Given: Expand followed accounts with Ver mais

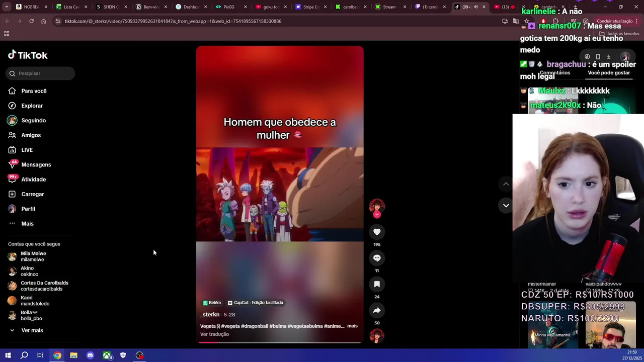Looking at the screenshot, I should click(32, 330).
